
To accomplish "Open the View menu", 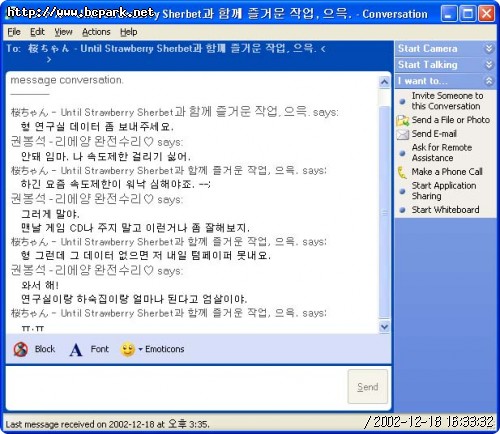I will click(63, 32).
